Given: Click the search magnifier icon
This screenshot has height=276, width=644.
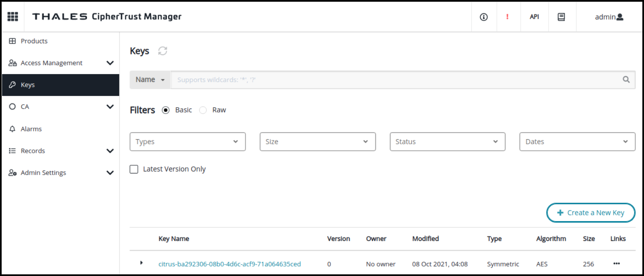Looking at the screenshot, I should point(626,80).
